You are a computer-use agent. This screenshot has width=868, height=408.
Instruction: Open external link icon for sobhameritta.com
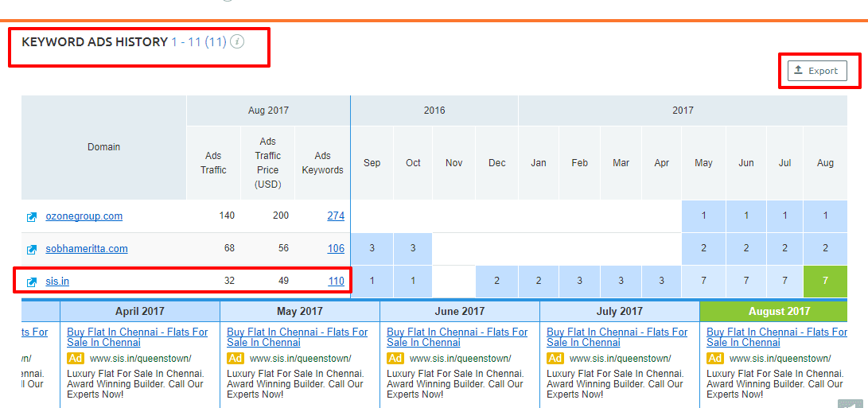tap(32, 250)
